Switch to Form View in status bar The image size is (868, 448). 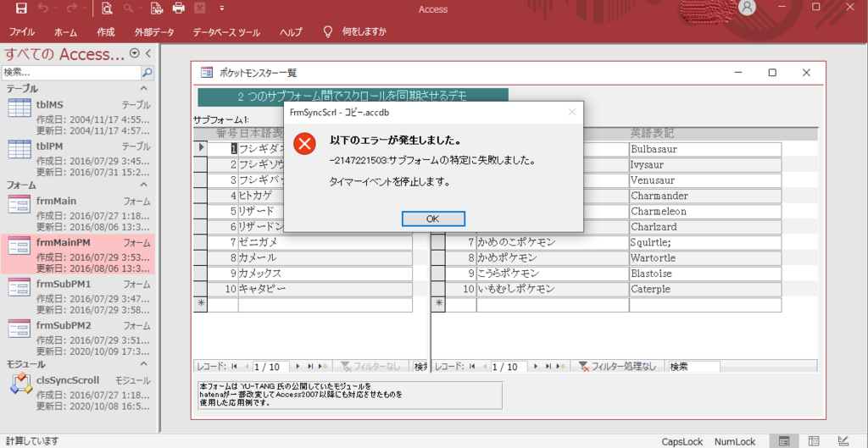[x=784, y=440]
